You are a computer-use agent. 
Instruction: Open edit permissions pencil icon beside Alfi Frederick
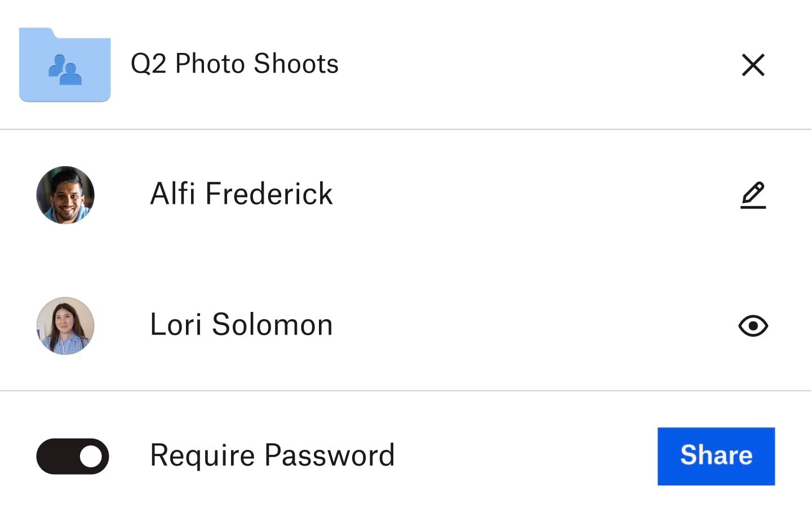(753, 194)
